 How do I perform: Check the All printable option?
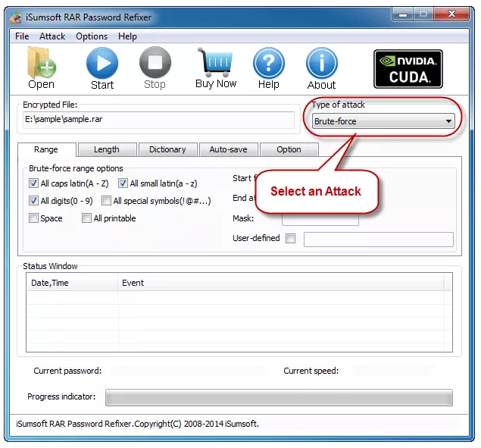[86, 218]
